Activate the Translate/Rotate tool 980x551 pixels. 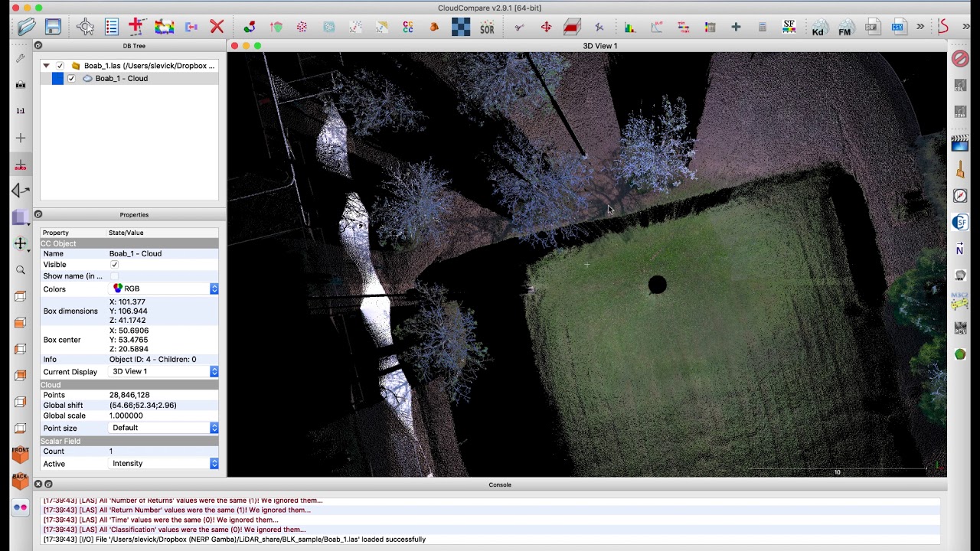[546, 27]
